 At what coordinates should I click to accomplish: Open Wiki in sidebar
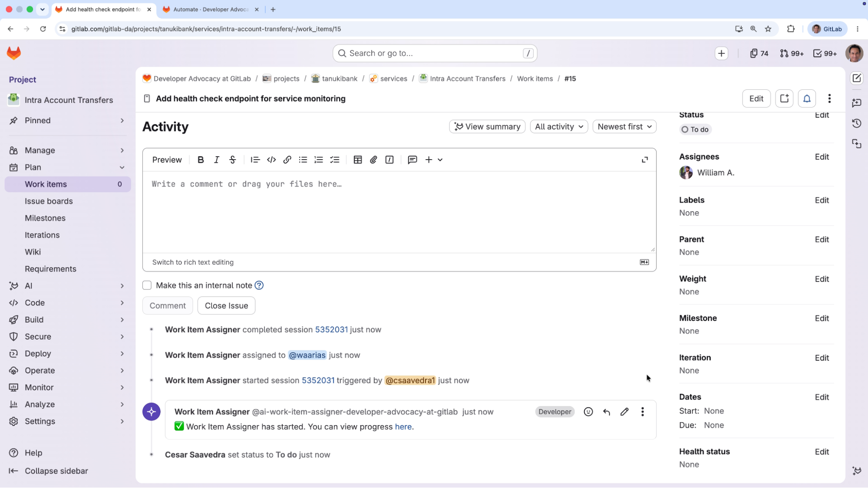pos(68,252)
